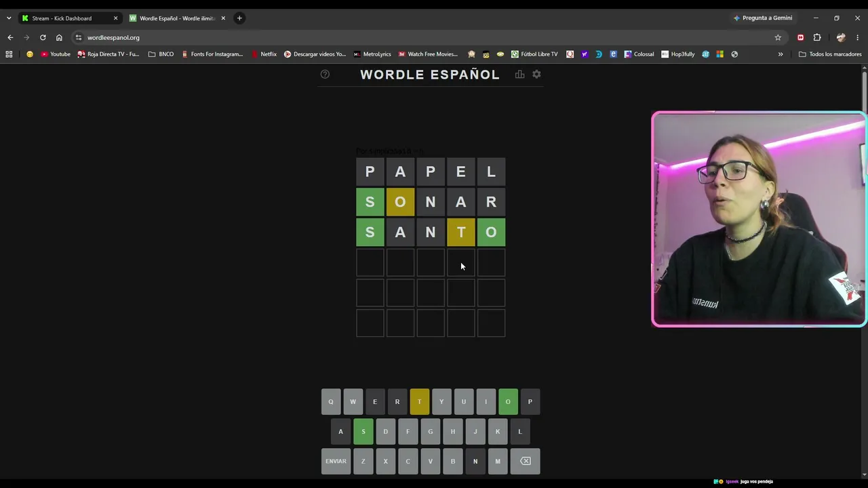Click the Pregunta a Gemini button
868x488 pixels.
(x=762, y=18)
